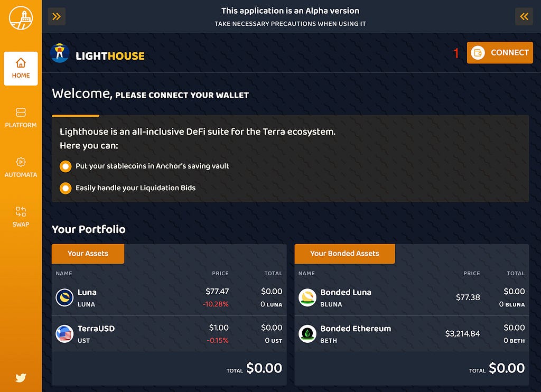Open the Platform page
The width and height of the screenshot is (541, 392).
coord(21,118)
